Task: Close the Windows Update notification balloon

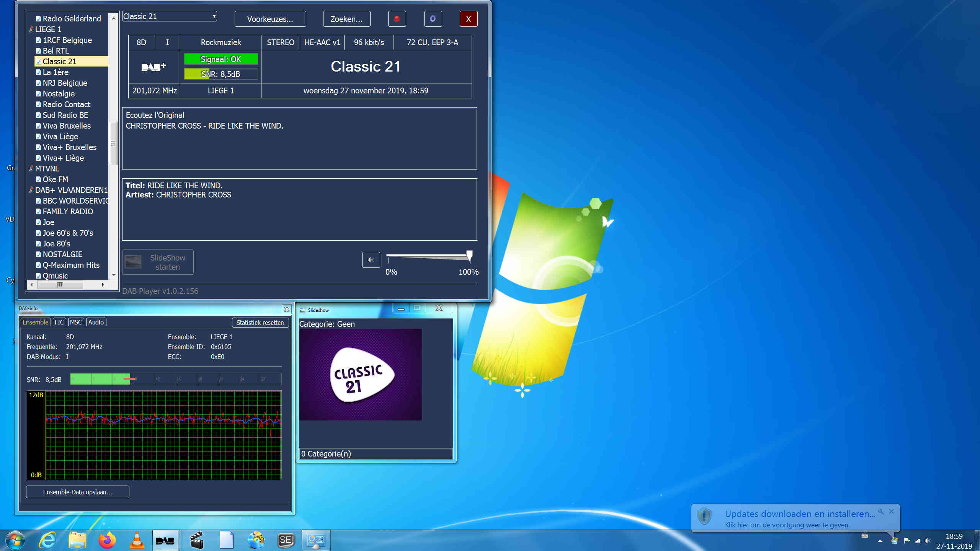Action: pos(892,512)
